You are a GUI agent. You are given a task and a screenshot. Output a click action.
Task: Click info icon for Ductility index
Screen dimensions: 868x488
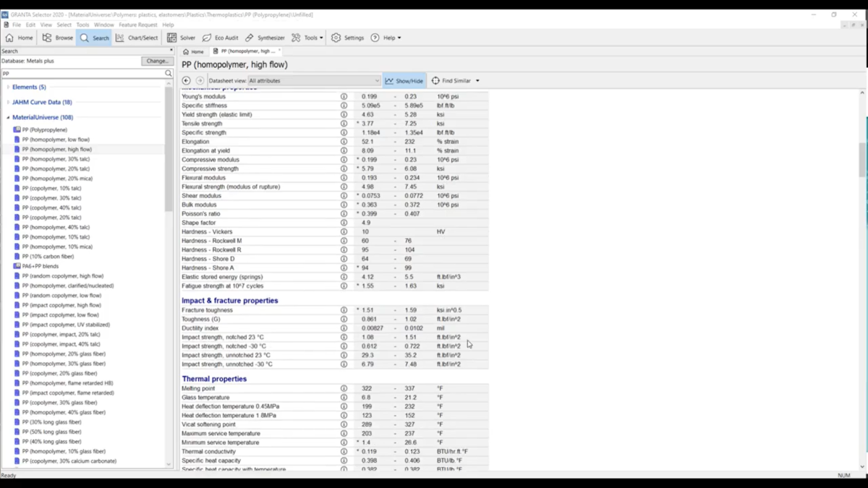pyautogui.click(x=344, y=328)
